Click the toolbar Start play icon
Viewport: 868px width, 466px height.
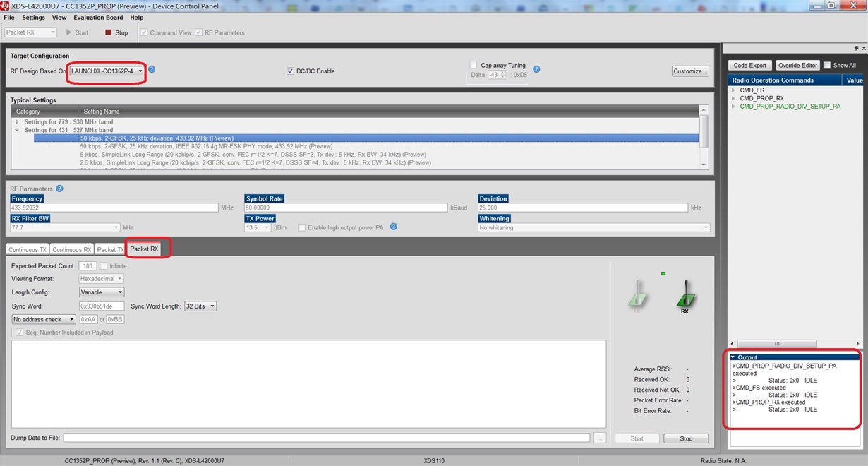69,32
